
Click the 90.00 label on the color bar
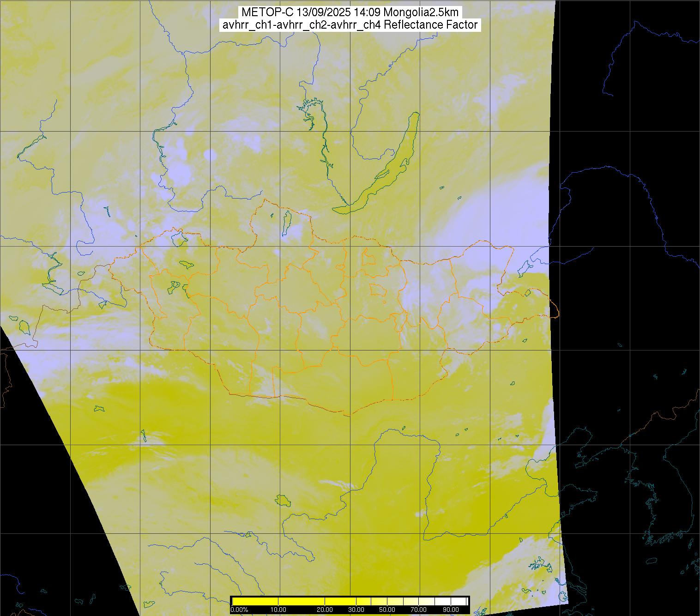click(450, 610)
